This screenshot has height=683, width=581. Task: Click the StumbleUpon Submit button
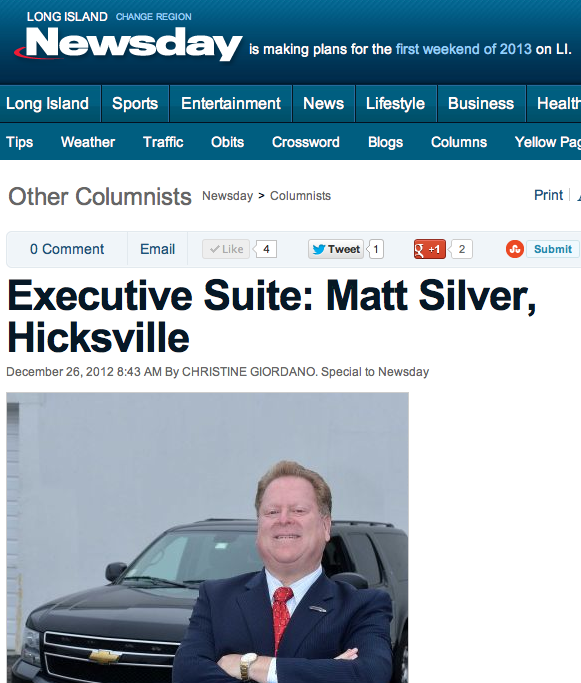552,249
